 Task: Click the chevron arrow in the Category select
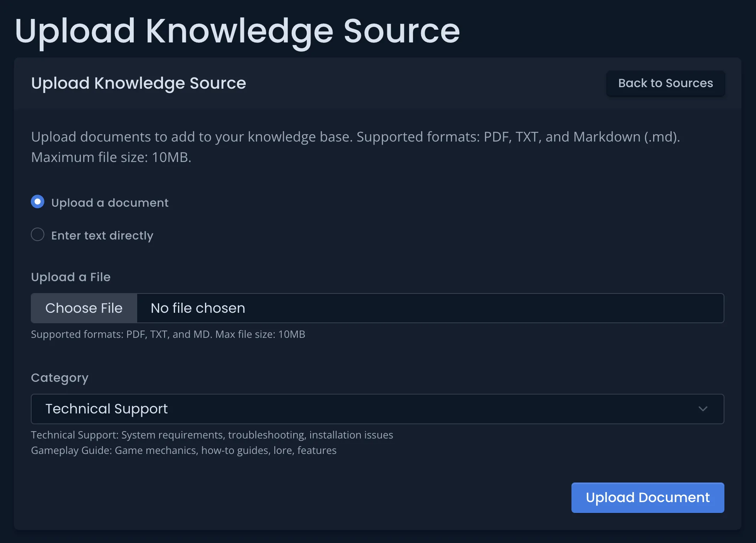click(x=703, y=409)
